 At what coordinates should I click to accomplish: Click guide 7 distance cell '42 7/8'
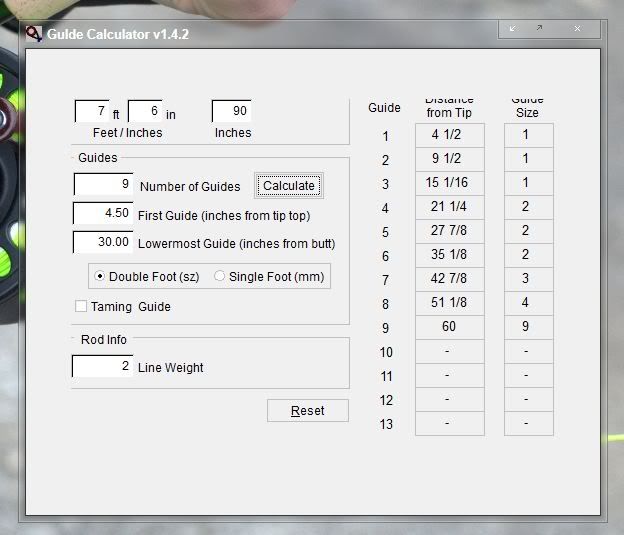(450, 279)
